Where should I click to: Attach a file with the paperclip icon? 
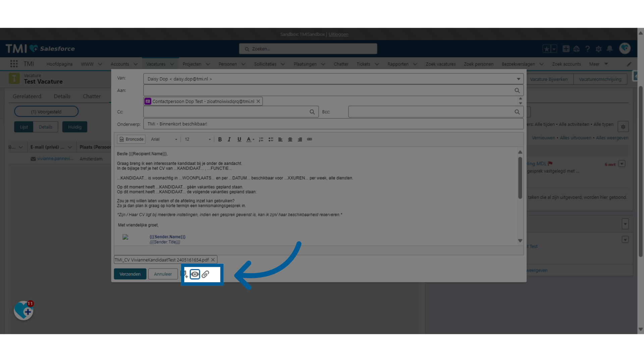point(206,274)
